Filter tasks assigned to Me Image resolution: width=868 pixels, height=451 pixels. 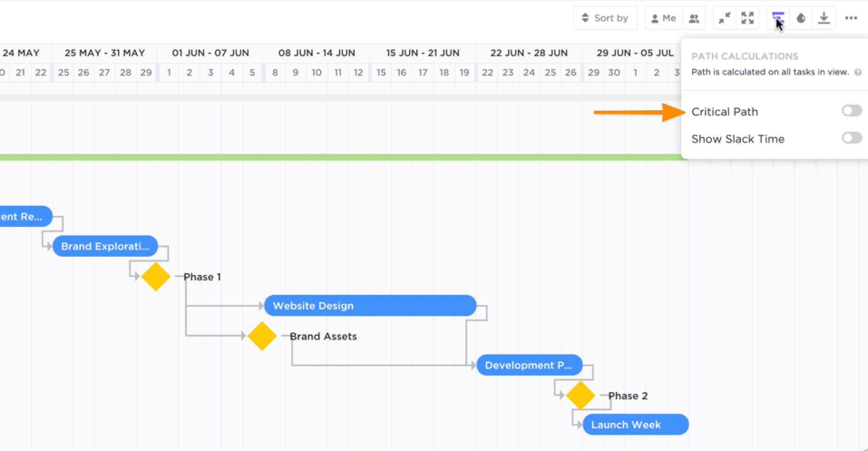pos(663,18)
